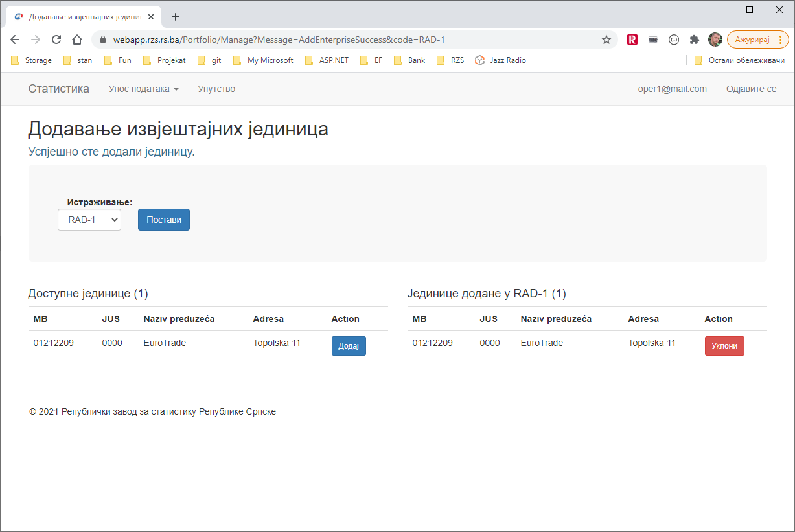View site info via padlock icon
795x532 pixels.
(103, 40)
